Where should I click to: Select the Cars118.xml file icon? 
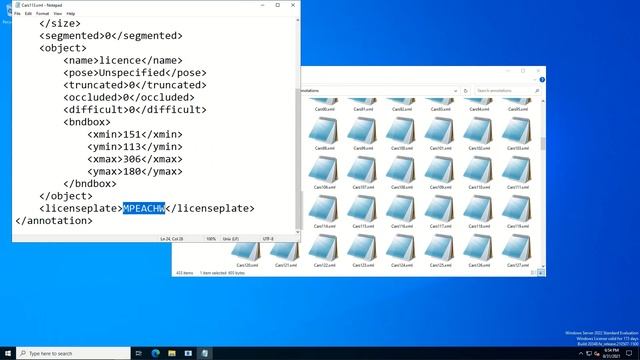(x=478, y=209)
